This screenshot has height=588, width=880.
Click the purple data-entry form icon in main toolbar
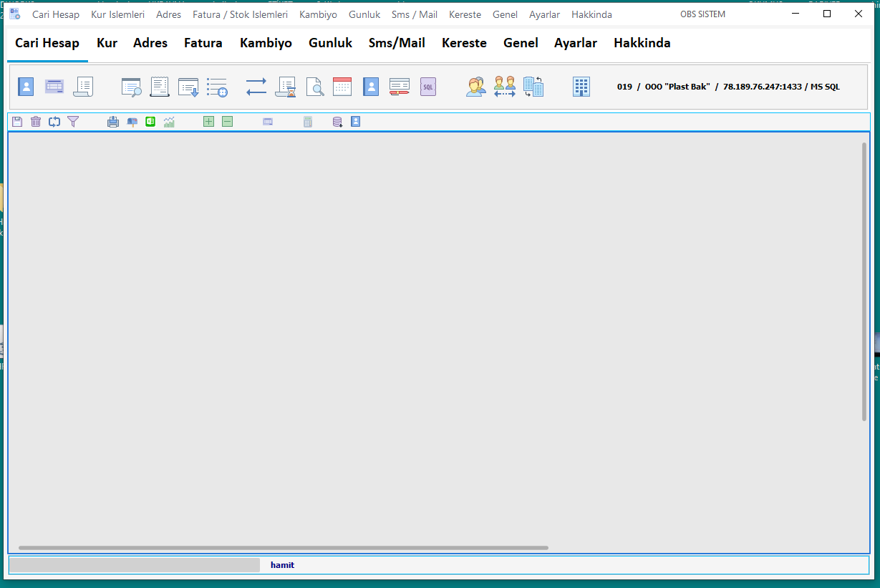(54, 87)
